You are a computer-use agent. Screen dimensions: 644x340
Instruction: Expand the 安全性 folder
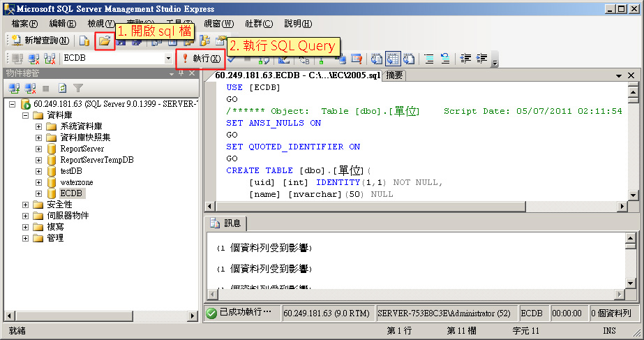[x=25, y=205]
